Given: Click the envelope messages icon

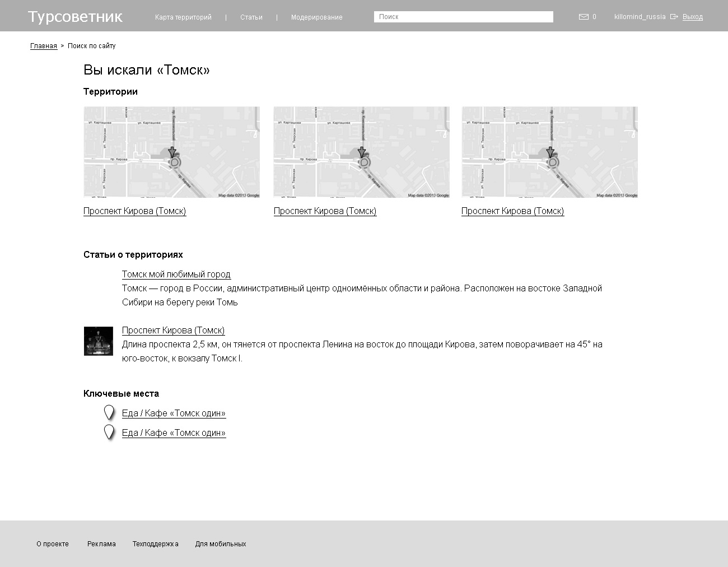Looking at the screenshot, I should tap(584, 17).
